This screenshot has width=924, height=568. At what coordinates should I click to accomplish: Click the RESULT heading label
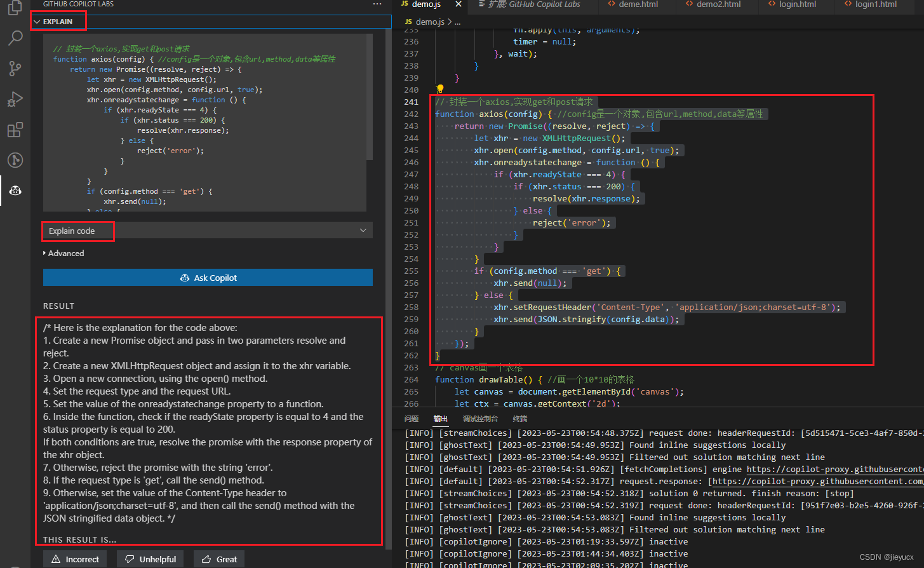(x=58, y=306)
